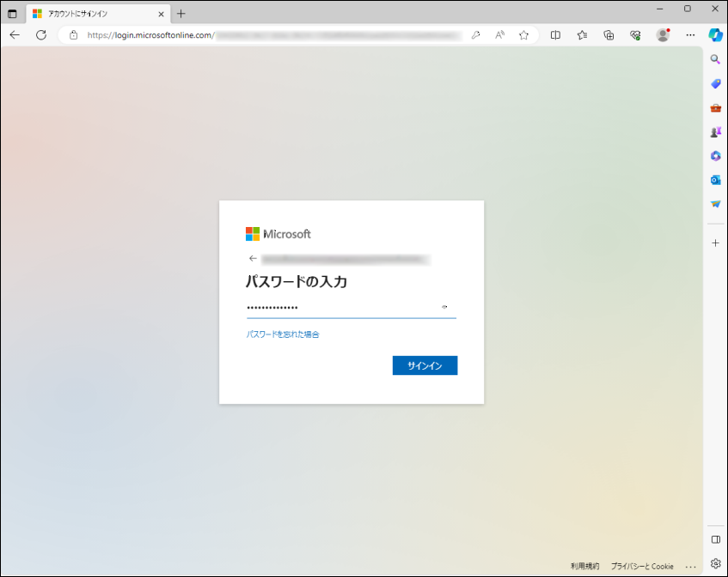
Task: Reveal the typed password with eye icon
Action: [x=444, y=307]
